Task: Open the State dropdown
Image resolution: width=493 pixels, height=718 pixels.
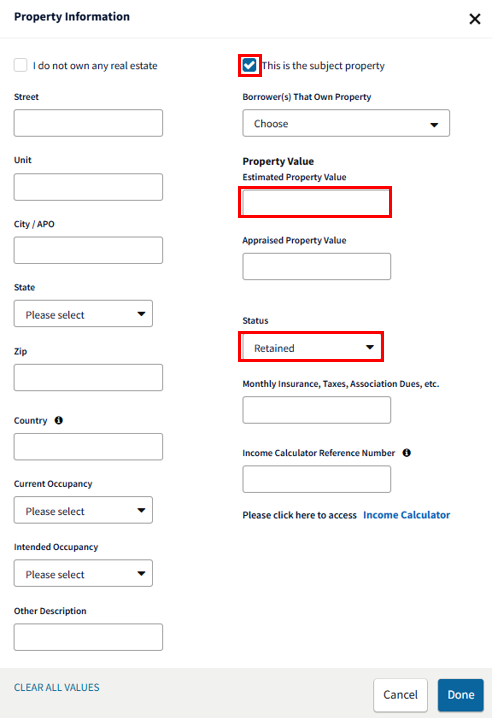Action: coord(83,314)
